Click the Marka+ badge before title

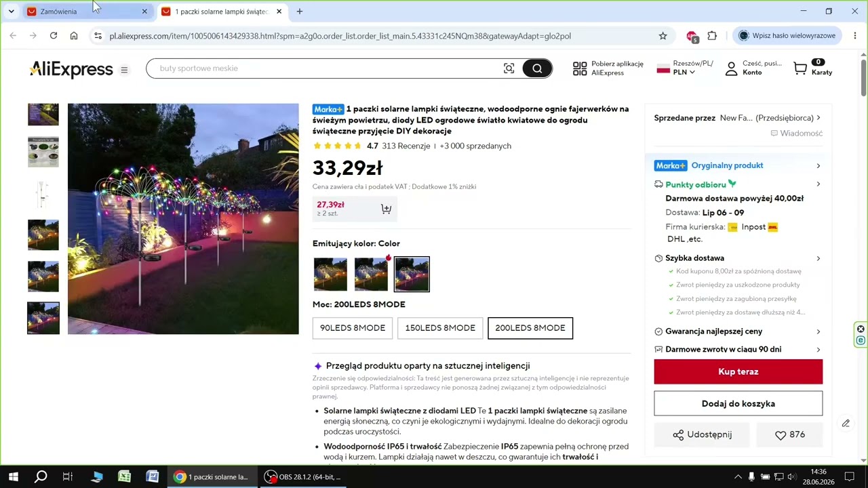(x=328, y=109)
